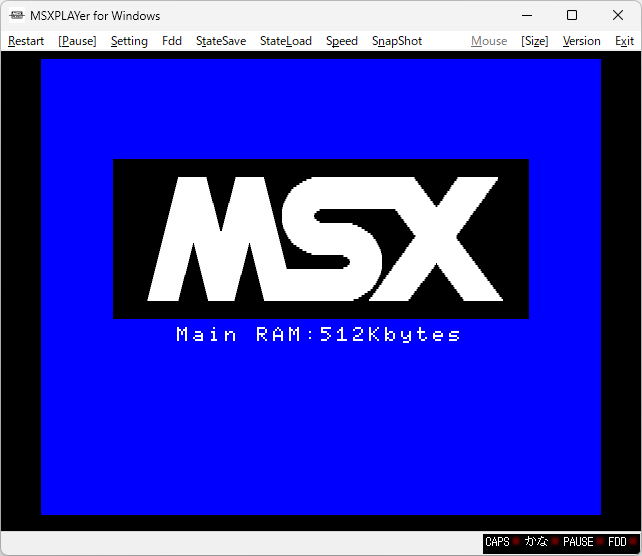This screenshot has width=642, height=556.
Task: Open the Setting menu
Action: click(x=129, y=41)
